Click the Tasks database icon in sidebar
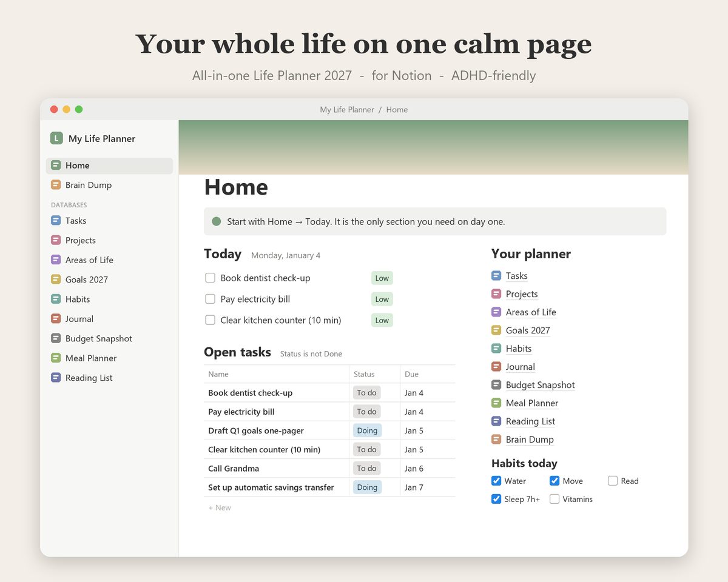Viewport: 728px width, 582px height. tap(56, 221)
